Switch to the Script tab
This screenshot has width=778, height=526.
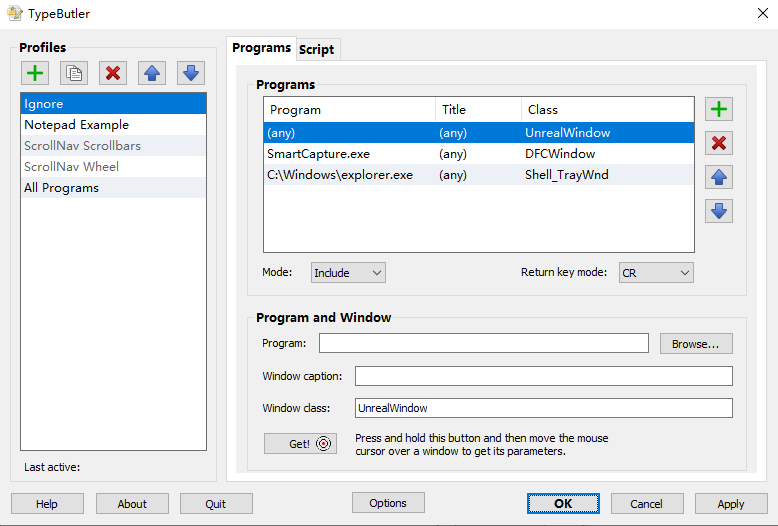pos(317,50)
